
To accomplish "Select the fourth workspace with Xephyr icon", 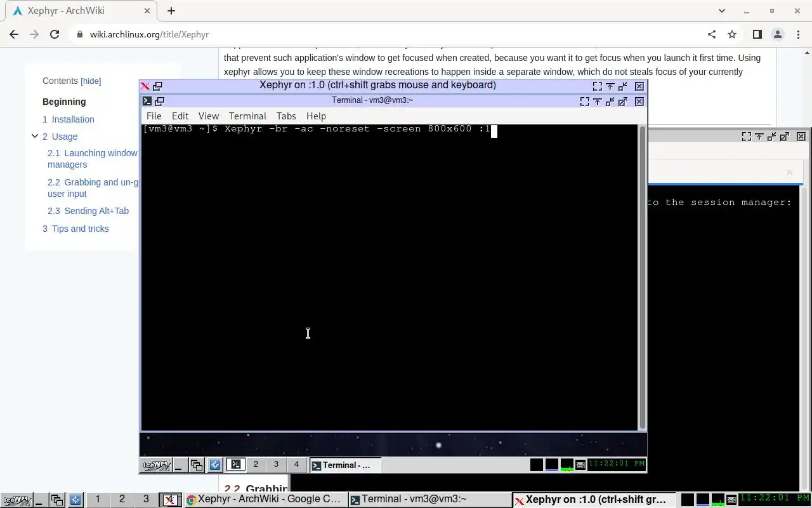I will pyautogui.click(x=170, y=500).
